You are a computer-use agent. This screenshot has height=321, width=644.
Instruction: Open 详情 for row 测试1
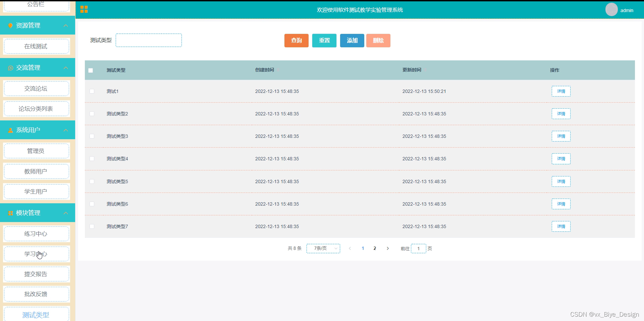tap(561, 91)
